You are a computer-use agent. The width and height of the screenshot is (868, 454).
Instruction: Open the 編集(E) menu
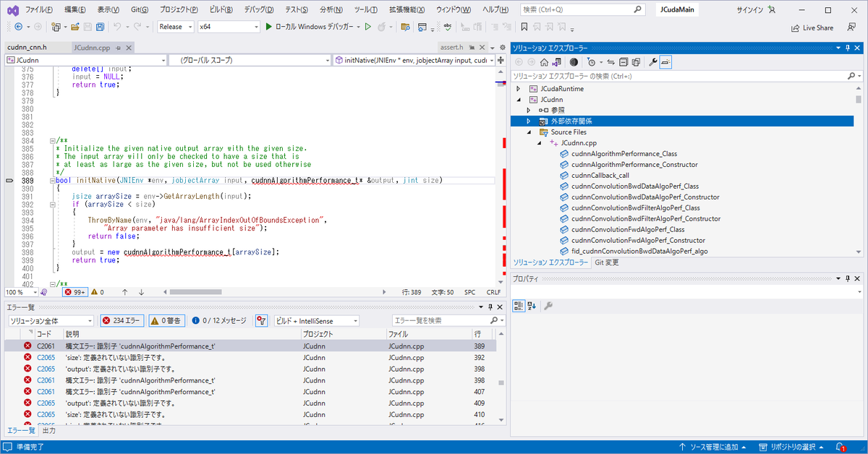pyautogui.click(x=75, y=10)
